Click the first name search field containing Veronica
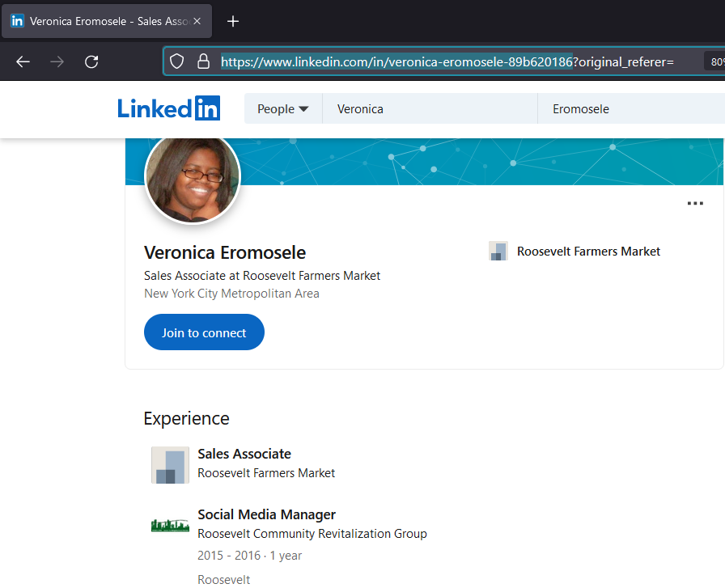The height and width of the screenshot is (588, 725). (430, 108)
